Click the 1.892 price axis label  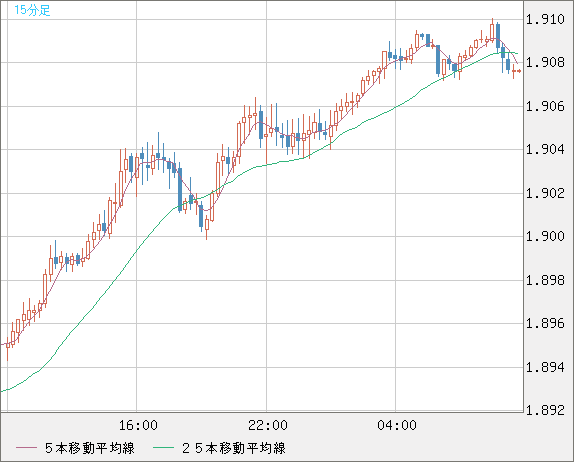tap(545, 410)
